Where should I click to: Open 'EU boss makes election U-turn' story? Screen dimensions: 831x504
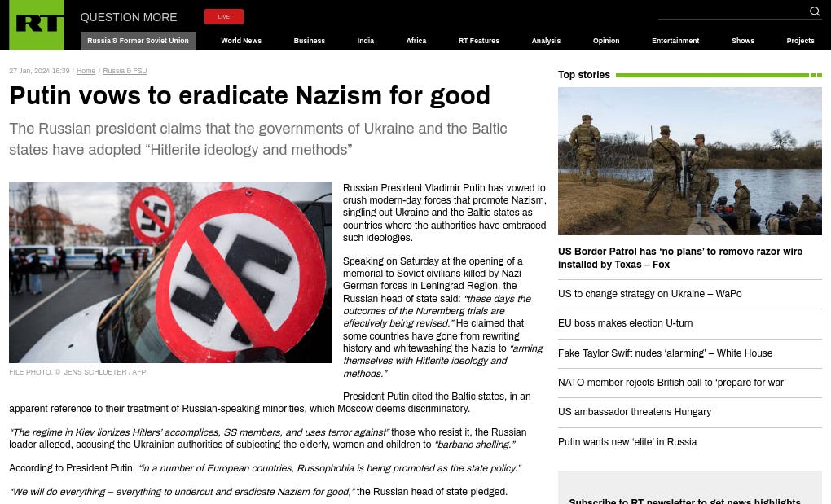point(626,323)
